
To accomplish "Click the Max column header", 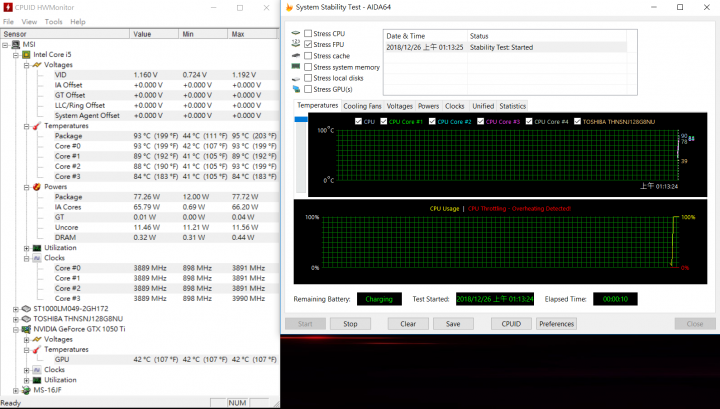I will (x=252, y=34).
